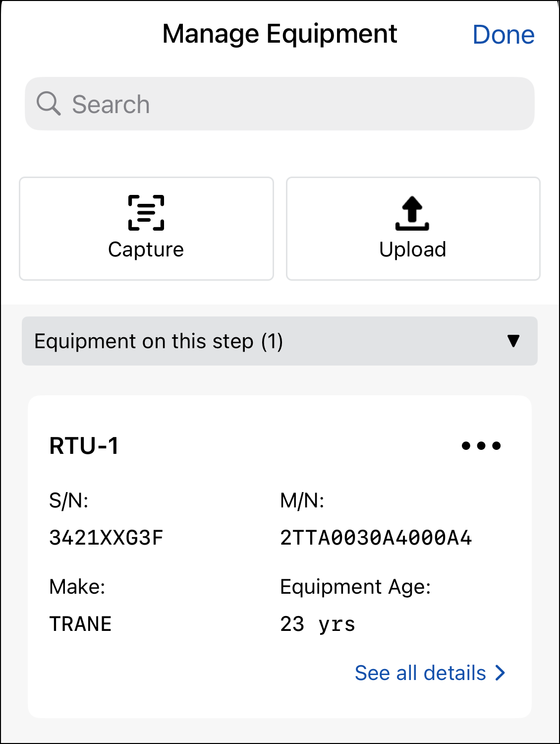This screenshot has height=744, width=560.
Task: Click the TRANE make value
Action: pos(80,624)
